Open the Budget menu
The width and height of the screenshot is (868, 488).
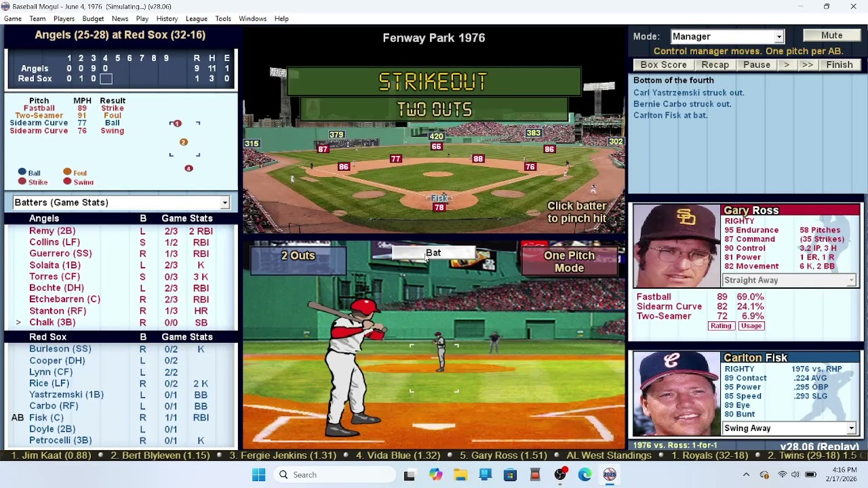click(93, 19)
